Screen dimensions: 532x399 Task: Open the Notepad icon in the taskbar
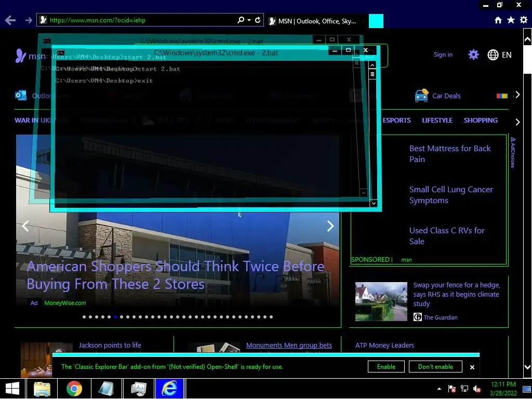point(106,389)
